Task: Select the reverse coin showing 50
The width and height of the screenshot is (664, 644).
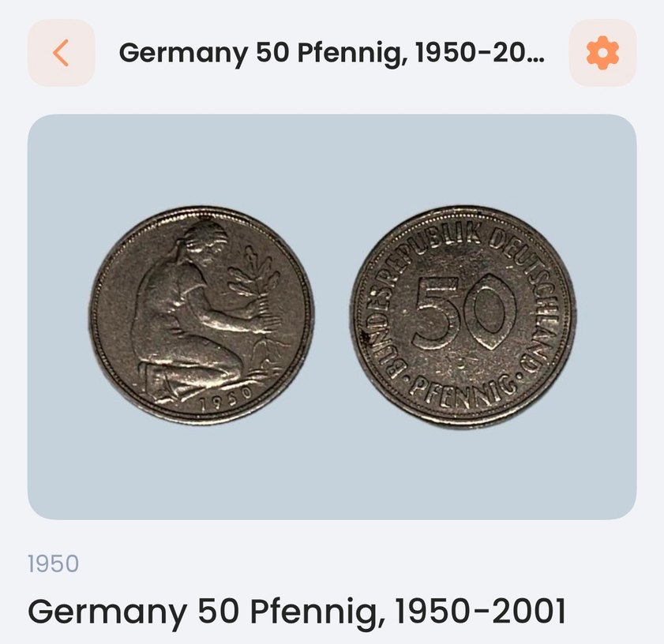Action: (463, 317)
